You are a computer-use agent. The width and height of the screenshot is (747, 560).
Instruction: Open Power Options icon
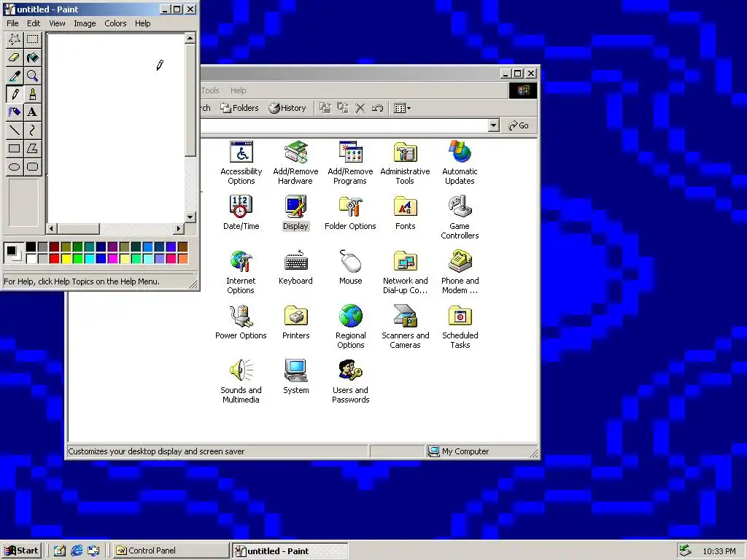(x=241, y=322)
